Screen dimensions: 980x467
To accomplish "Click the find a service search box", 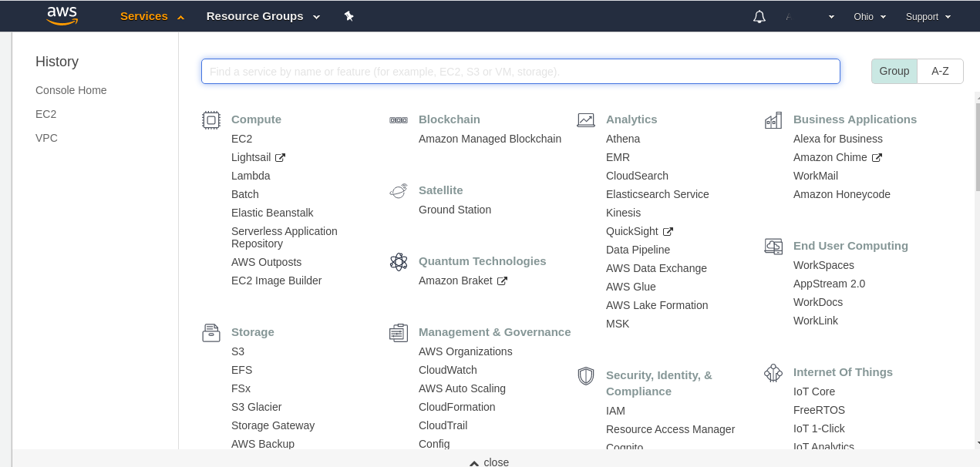I will [x=520, y=71].
